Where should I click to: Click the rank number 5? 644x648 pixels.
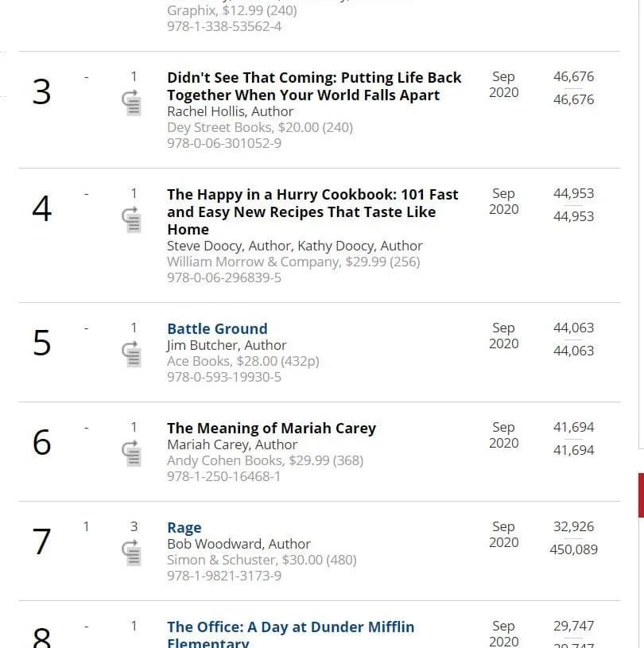click(41, 343)
